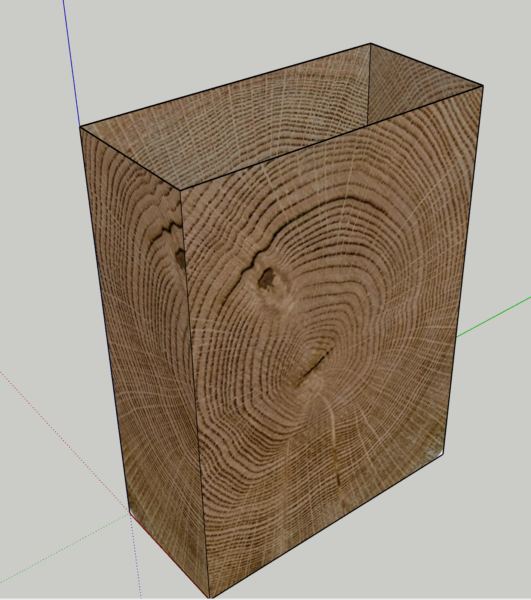531x600 pixels.
Task: Click the solid green axis line at right
Action: (x=494, y=316)
